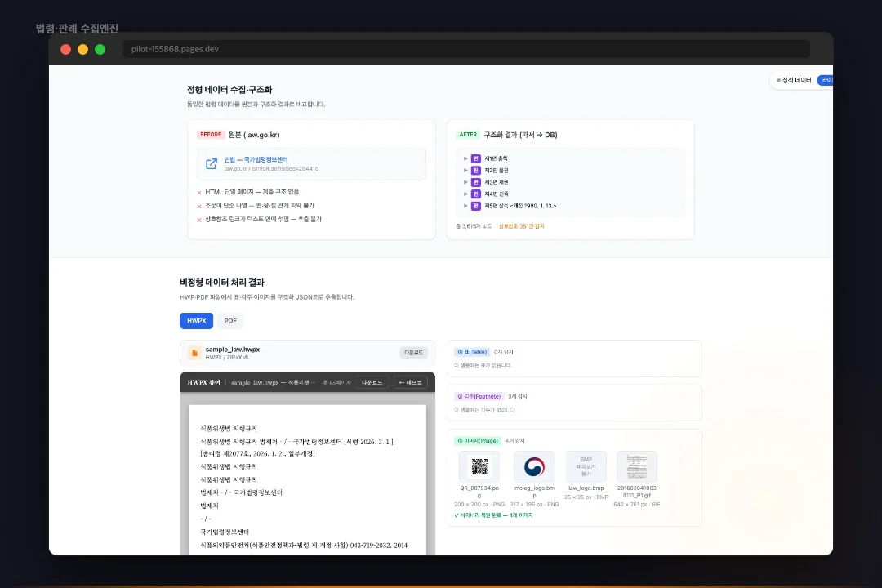
Task: Click the heading "비정형 데이터 처리 결과"
Action: (222, 283)
